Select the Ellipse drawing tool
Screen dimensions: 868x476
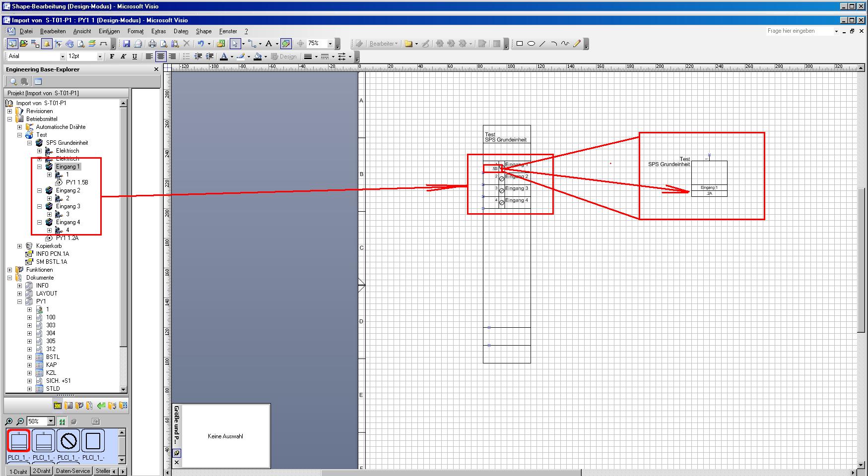click(531, 44)
